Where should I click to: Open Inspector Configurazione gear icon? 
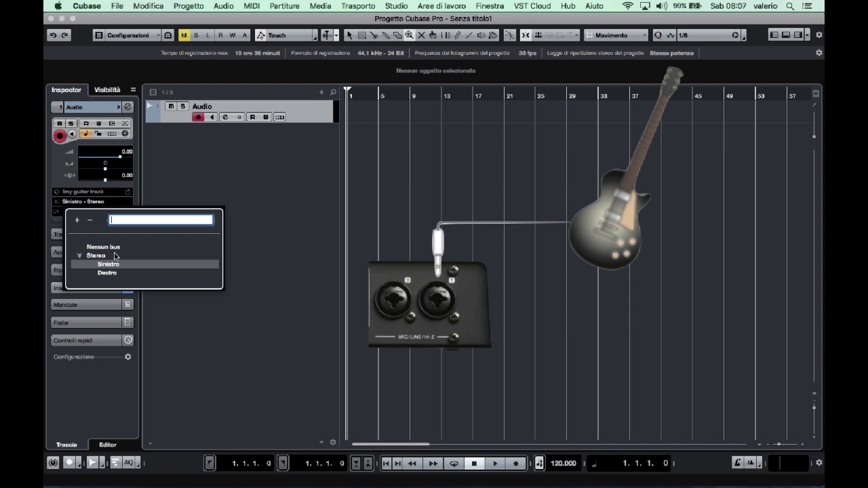pyautogui.click(x=127, y=357)
